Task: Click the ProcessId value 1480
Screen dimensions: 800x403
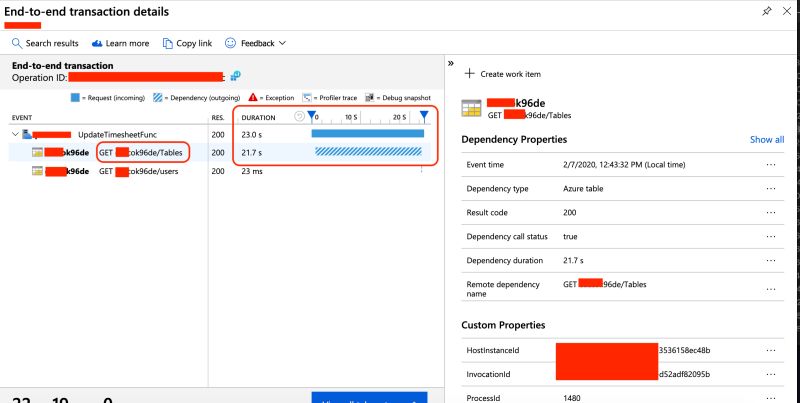Action: (x=572, y=398)
